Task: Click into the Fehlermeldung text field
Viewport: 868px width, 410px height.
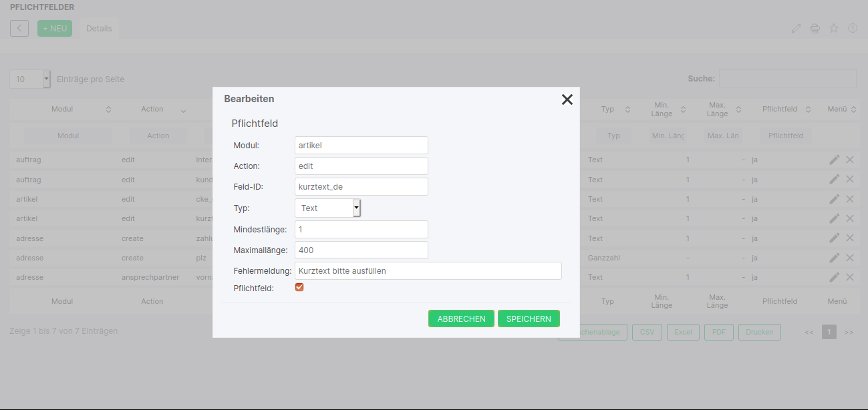Action: (x=428, y=270)
